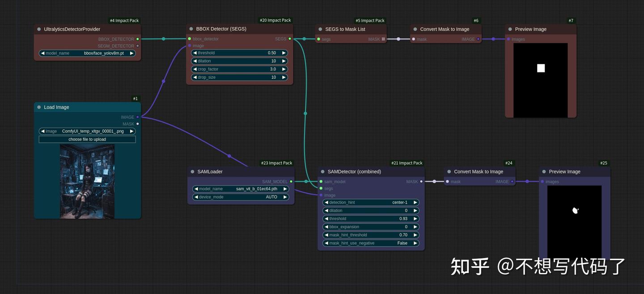644x294 pixels.
Task: Click the choose file to upload button
Action: tap(87, 139)
